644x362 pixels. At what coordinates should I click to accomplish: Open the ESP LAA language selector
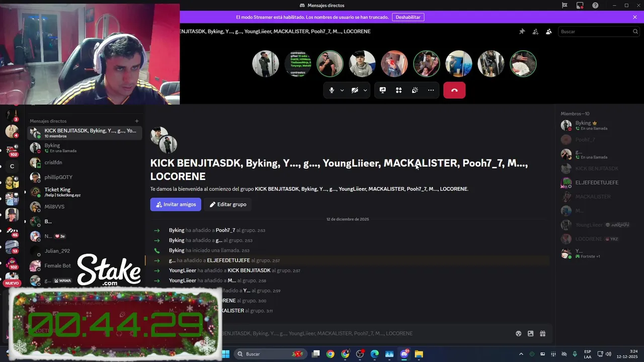588,354
